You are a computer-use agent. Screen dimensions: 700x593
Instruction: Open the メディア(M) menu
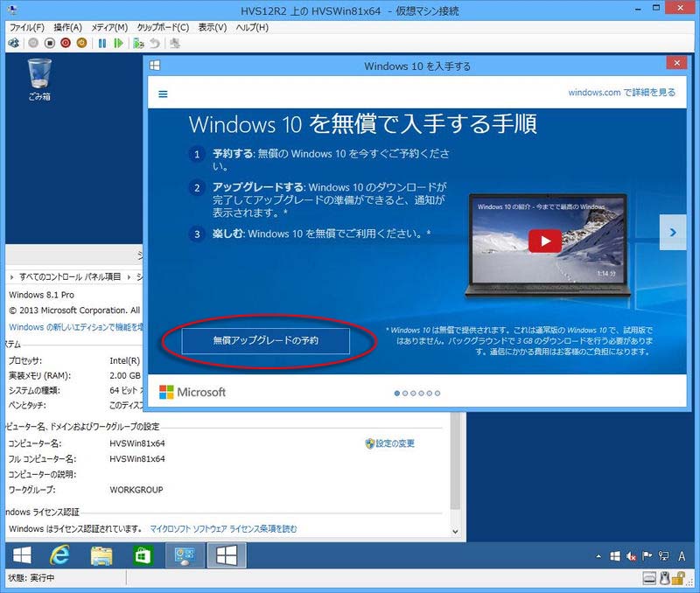110,28
